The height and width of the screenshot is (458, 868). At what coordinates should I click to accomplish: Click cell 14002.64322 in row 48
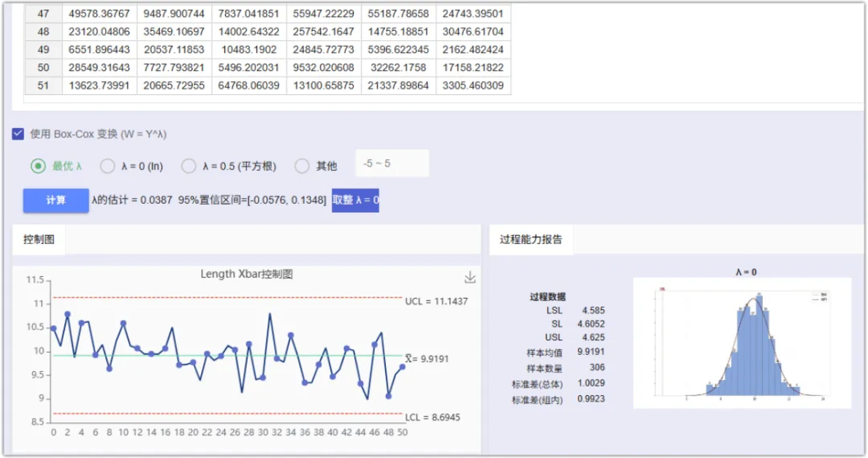tap(249, 31)
